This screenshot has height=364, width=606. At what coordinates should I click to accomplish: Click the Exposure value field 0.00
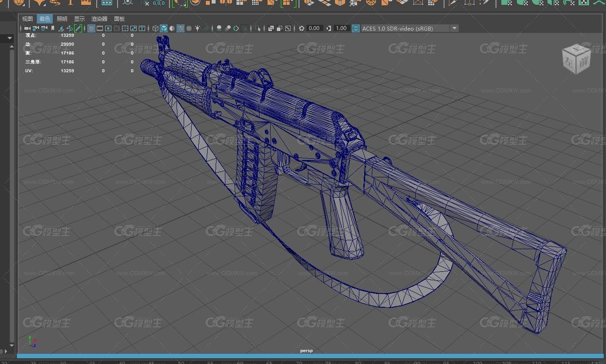point(314,28)
